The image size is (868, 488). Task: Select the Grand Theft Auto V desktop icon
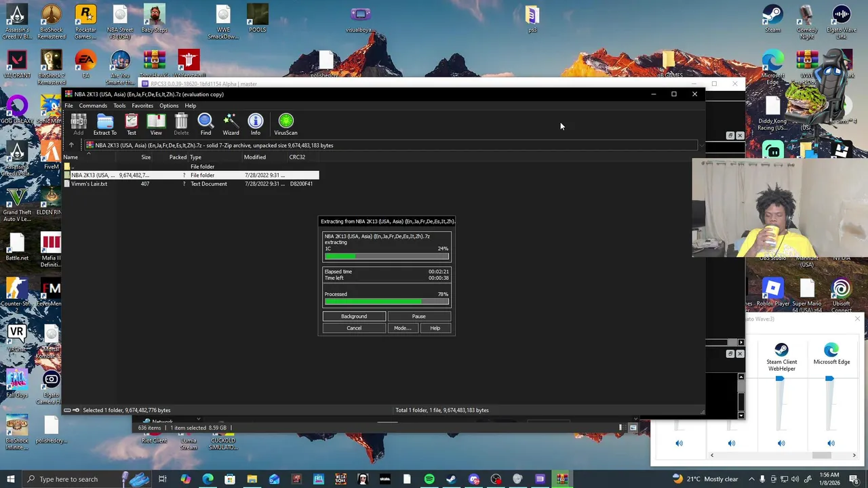[x=17, y=205]
